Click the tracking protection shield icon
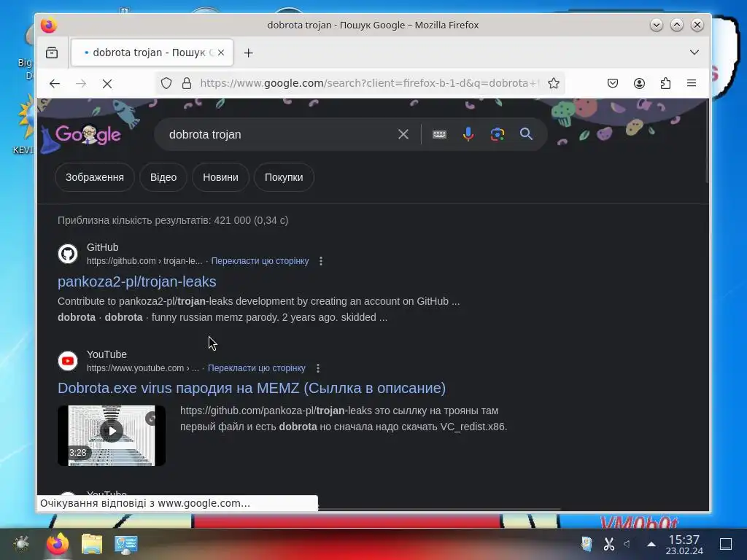This screenshot has height=560, width=747. tap(166, 83)
